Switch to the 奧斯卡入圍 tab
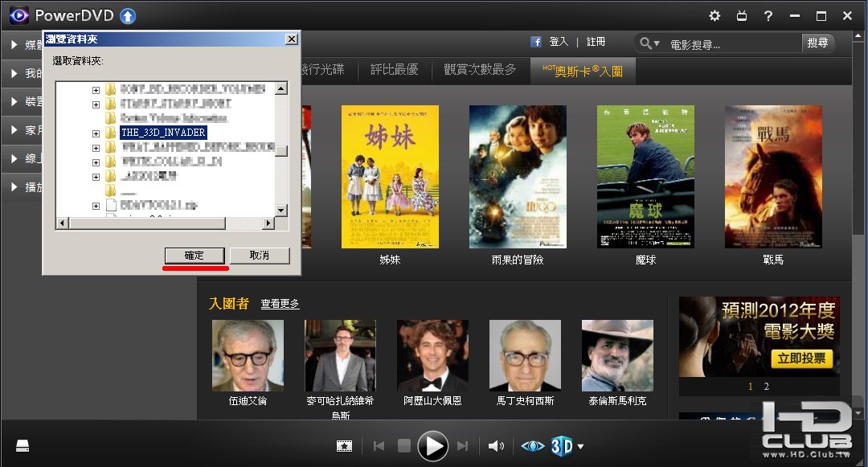The width and height of the screenshot is (868, 467). click(583, 71)
